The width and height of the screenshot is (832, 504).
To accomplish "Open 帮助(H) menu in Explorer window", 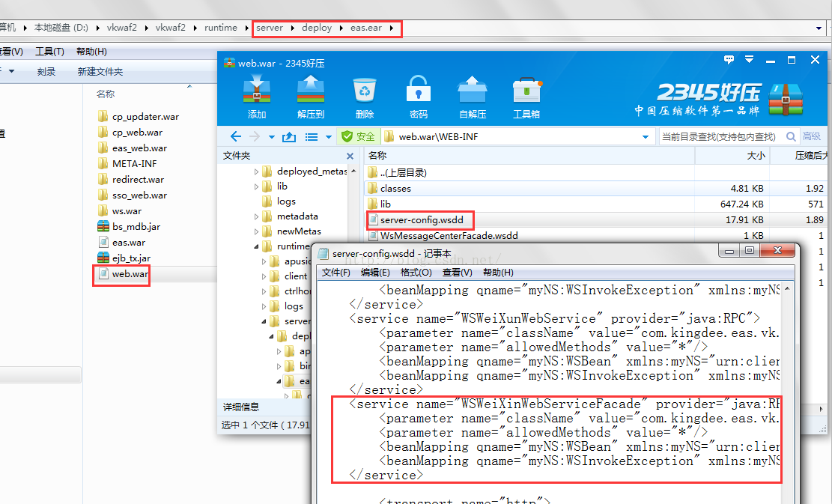I will 91,52.
